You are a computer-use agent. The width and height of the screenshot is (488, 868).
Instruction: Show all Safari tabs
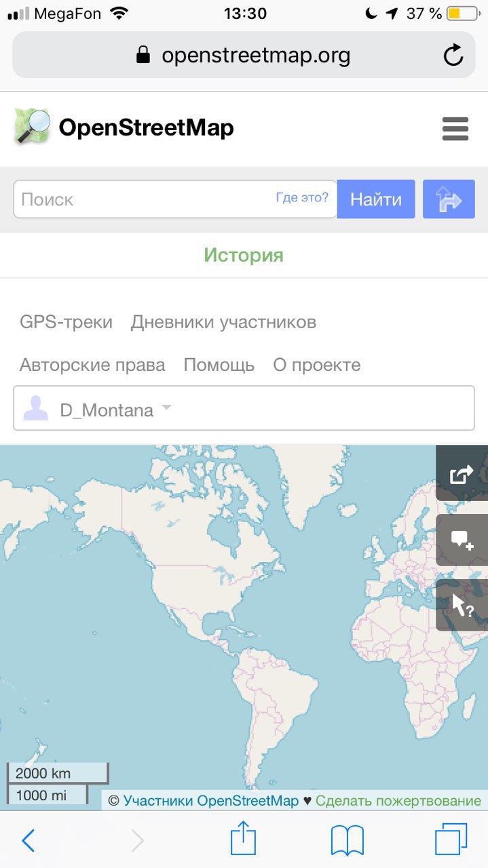[451, 840]
